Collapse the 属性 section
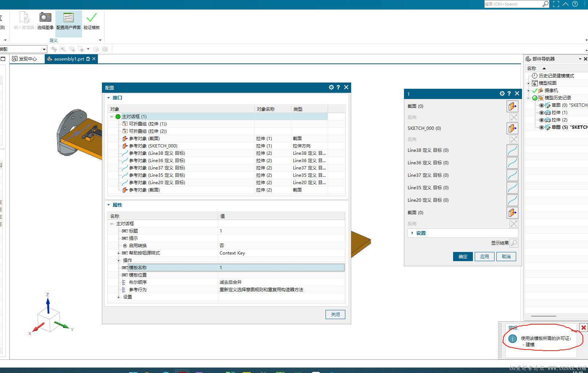 [109, 205]
